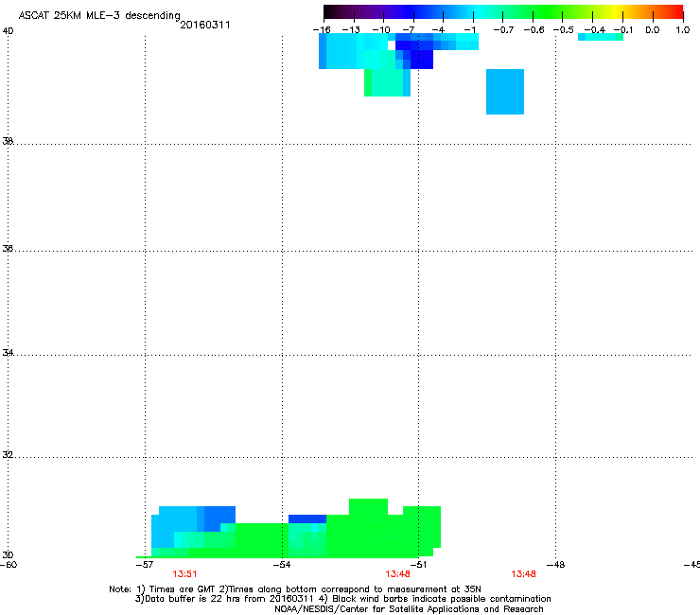The width and height of the screenshot is (700, 615).
Task: Click the red '13:51' time label
Action: [x=184, y=574]
